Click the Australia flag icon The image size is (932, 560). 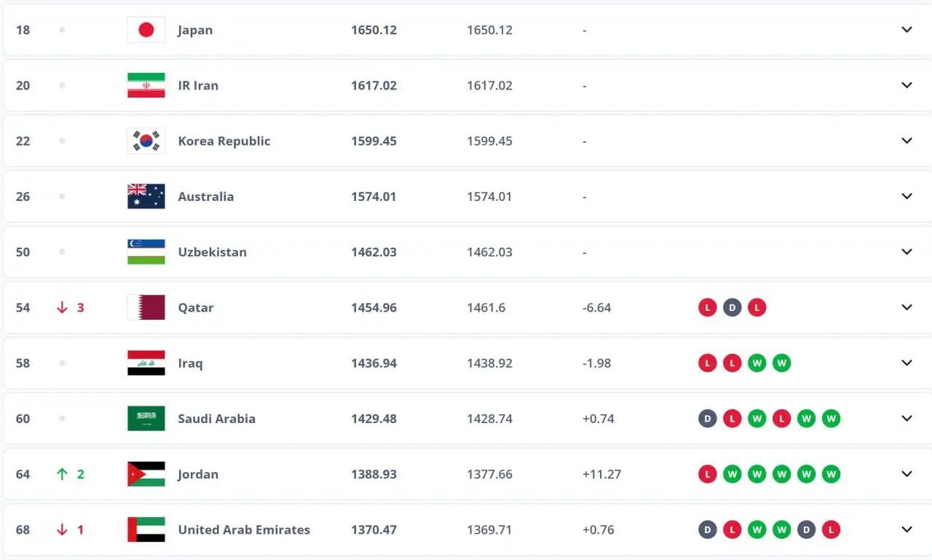[x=146, y=197]
